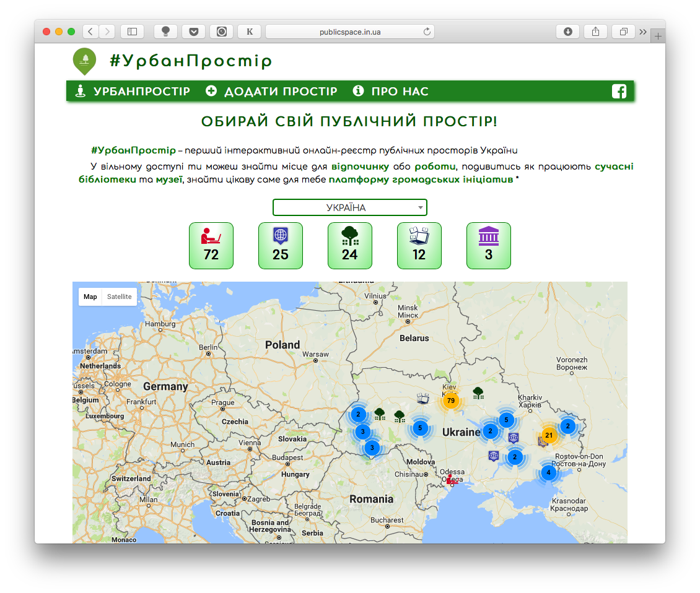
Task: Click the red workspace marker at Odessa
Action: coord(452,480)
